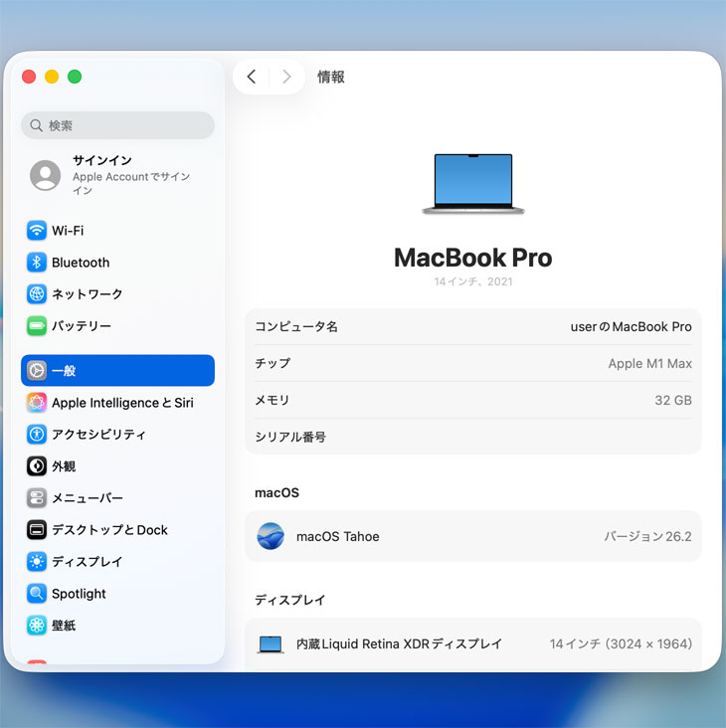Select the ネットワーク globe icon
The width and height of the screenshot is (726, 728).
[37, 294]
